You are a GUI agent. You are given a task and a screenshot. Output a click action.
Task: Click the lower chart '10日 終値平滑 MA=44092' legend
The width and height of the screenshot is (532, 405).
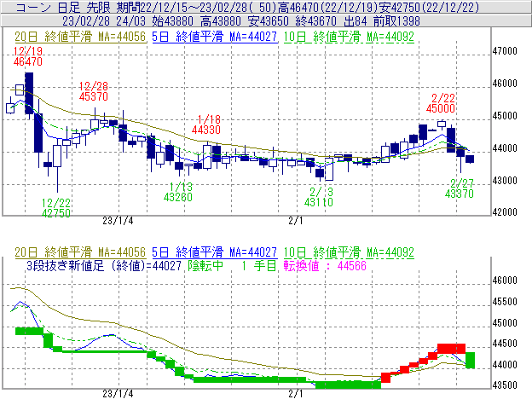(349, 252)
